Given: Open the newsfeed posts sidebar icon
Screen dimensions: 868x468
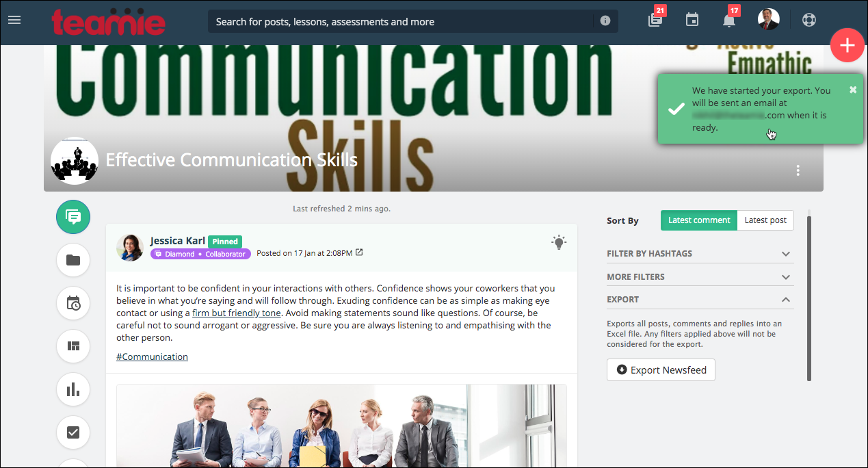Looking at the screenshot, I should (73, 217).
